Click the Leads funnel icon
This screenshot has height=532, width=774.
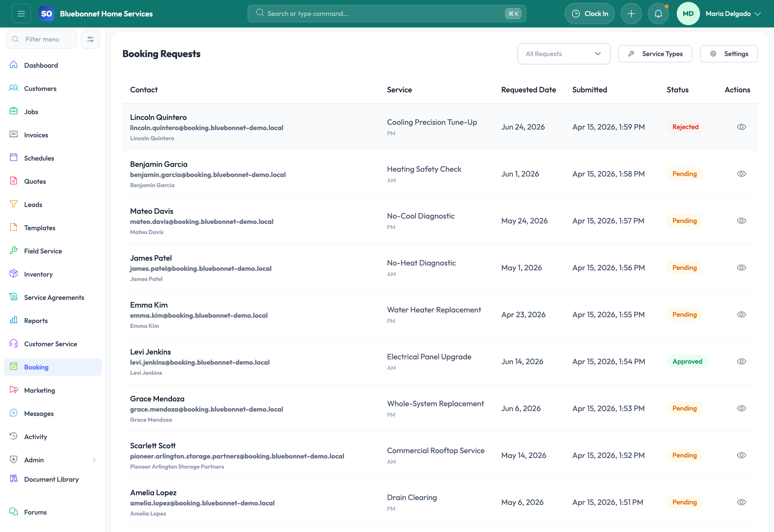click(x=13, y=204)
